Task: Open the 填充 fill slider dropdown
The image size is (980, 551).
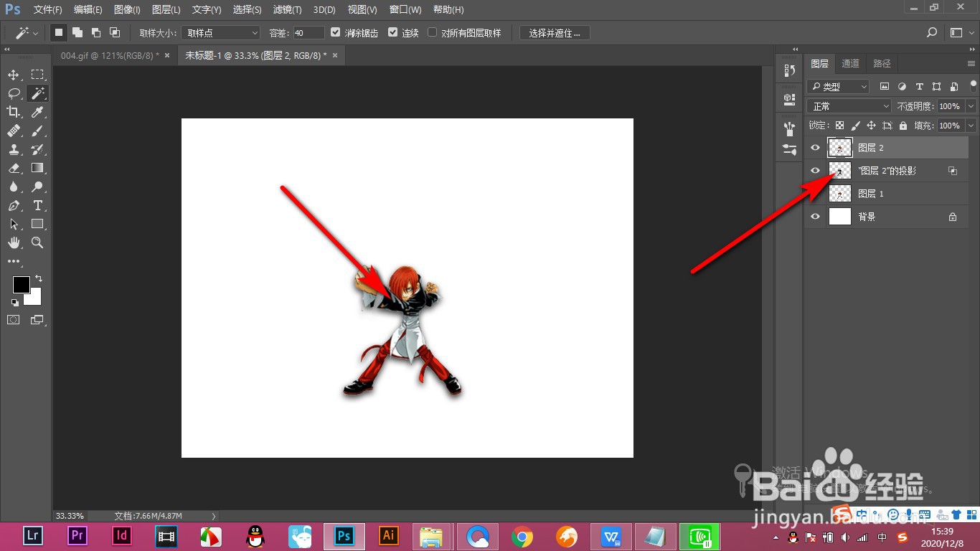Action: [x=971, y=126]
